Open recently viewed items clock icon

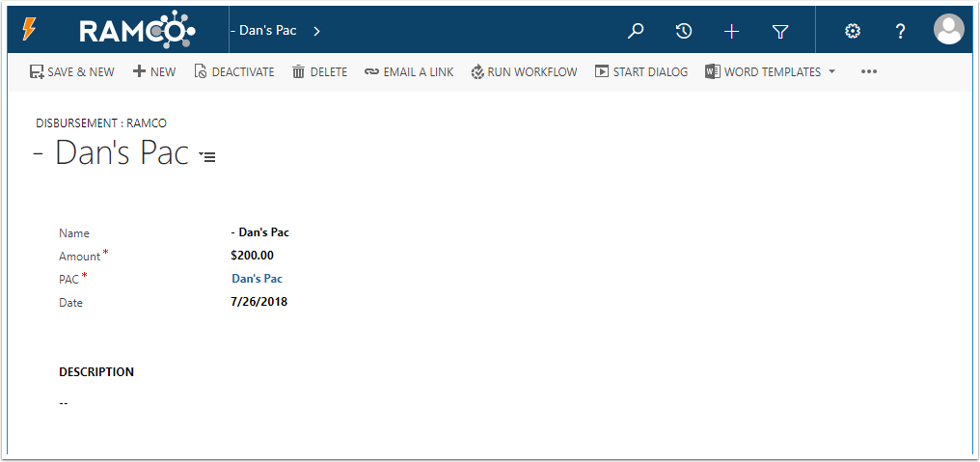click(x=684, y=31)
